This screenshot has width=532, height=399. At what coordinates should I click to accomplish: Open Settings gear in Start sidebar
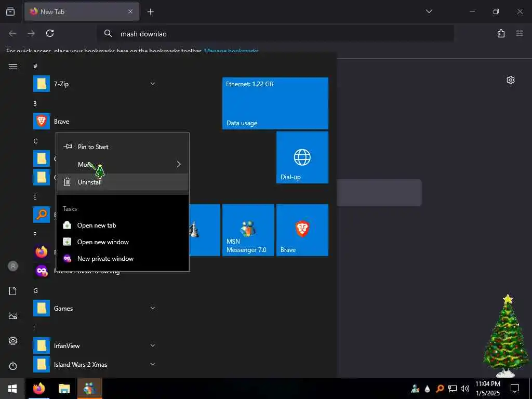pos(13,341)
